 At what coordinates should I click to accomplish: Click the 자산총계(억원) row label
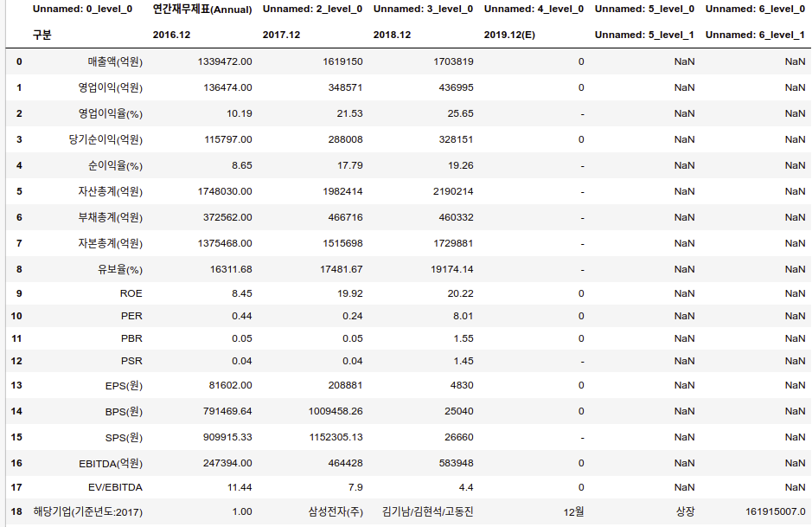click(111, 191)
